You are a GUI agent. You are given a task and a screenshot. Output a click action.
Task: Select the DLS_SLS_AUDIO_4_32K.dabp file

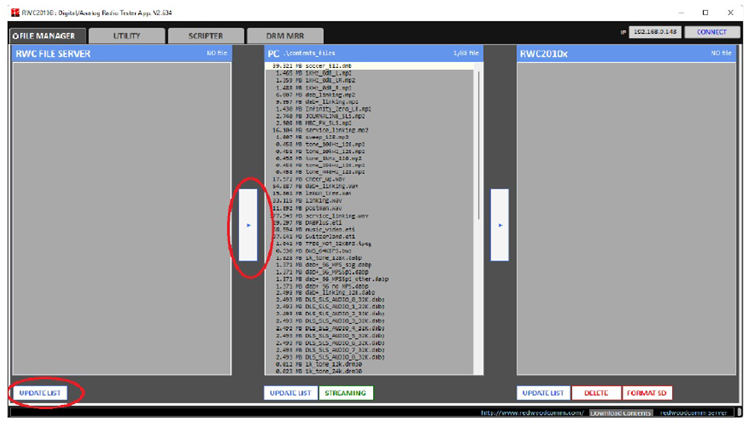369,328
